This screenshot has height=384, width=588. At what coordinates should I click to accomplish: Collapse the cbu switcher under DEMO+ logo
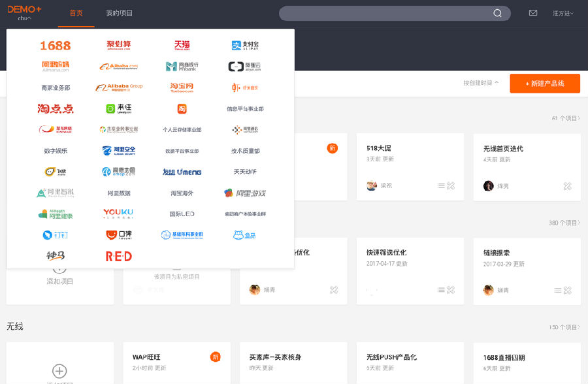[24, 18]
